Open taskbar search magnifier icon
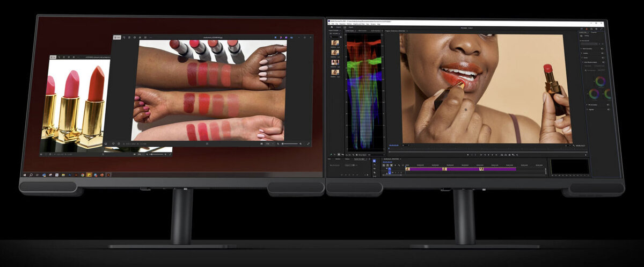 (32, 175)
